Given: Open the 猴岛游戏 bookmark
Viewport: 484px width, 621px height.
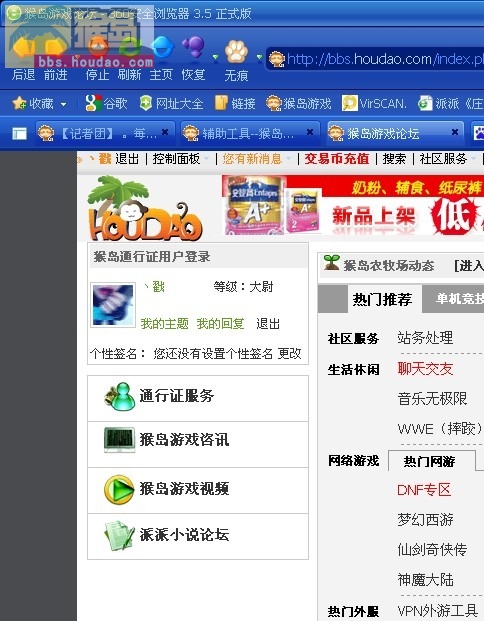Looking at the screenshot, I should (x=299, y=103).
